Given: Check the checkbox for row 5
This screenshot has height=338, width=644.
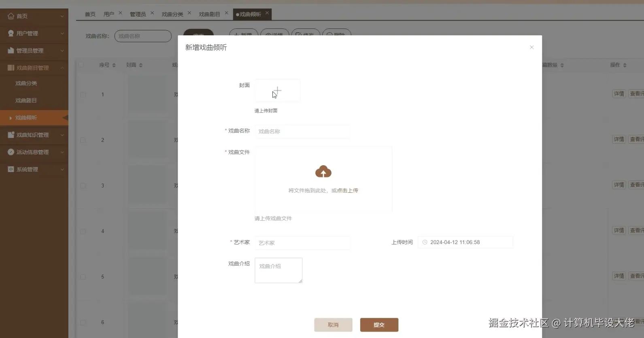Looking at the screenshot, I should pos(83,277).
